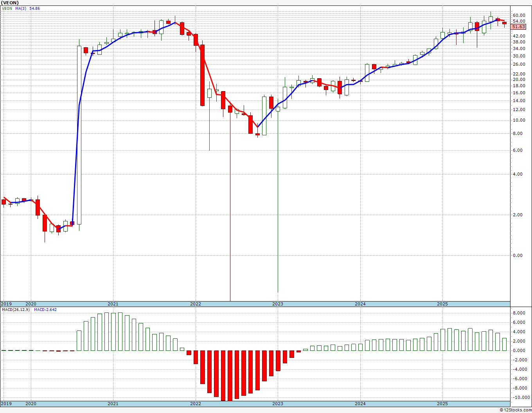Click the 14.00 price axis label
532x413 pixels.
click(519, 101)
